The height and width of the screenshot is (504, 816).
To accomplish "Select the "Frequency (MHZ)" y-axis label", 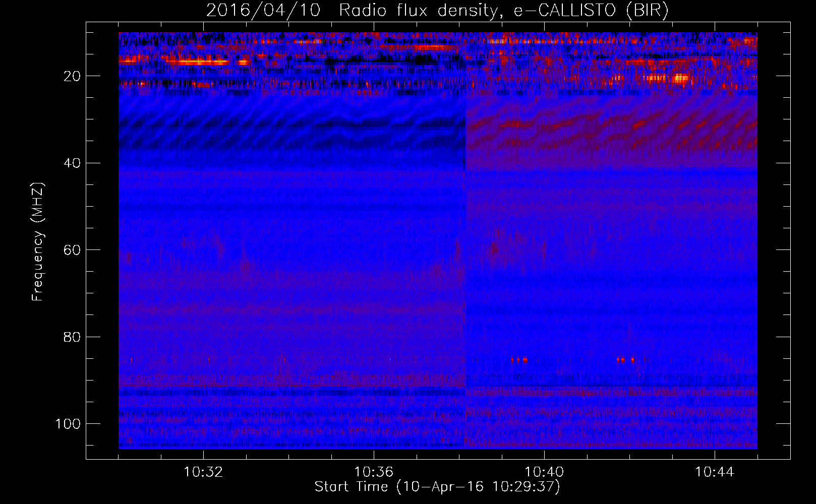I will click(38, 241).
